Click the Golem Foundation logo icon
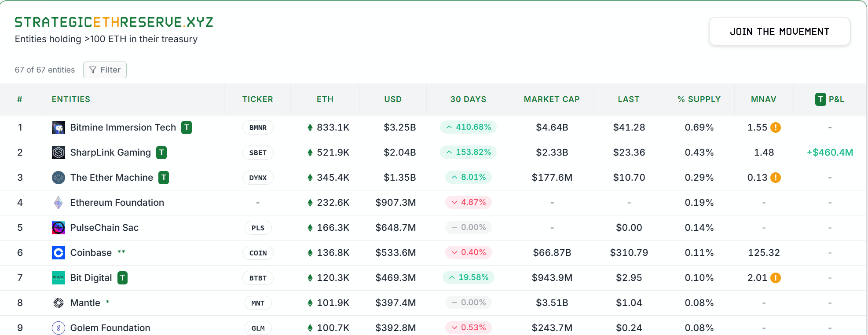Screen dimensions: 868x335 click(x=59, y=328)
